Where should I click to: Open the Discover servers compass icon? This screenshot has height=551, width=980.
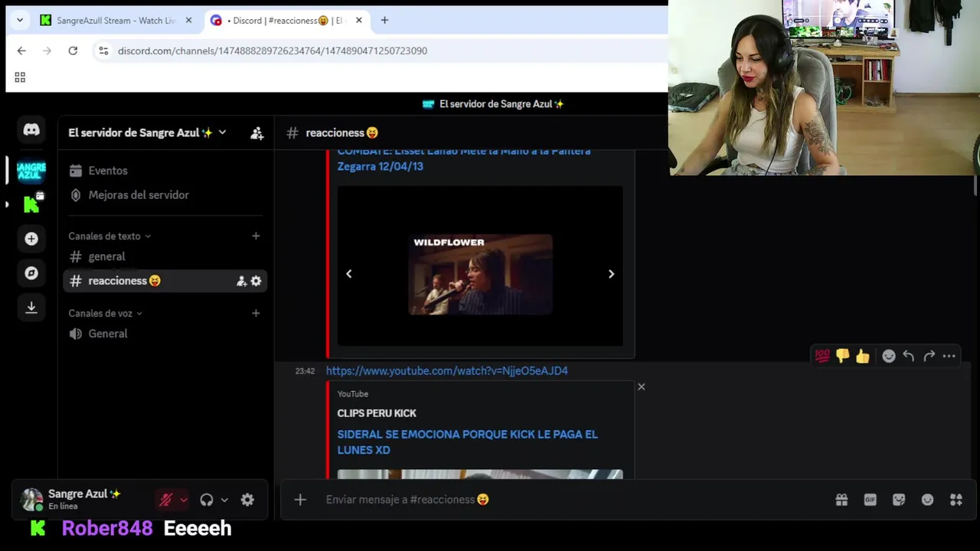31,273
